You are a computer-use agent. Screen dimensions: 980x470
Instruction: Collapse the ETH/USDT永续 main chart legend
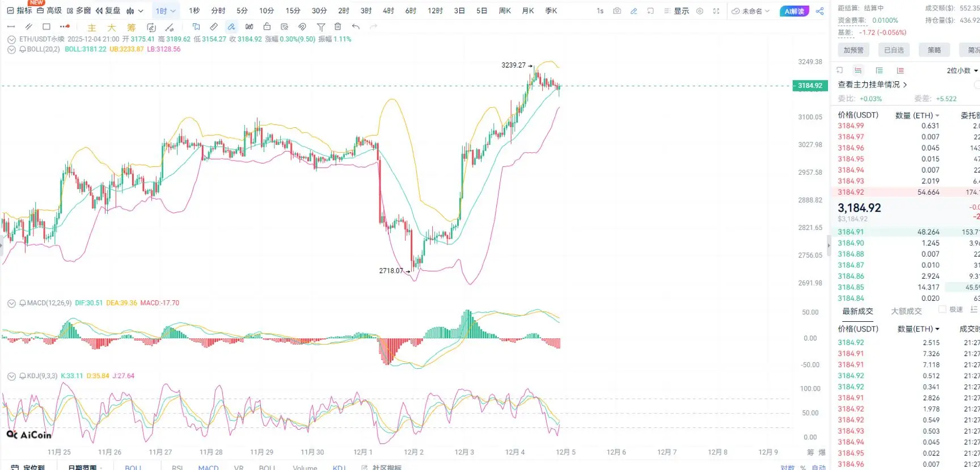tap(11, 40)
